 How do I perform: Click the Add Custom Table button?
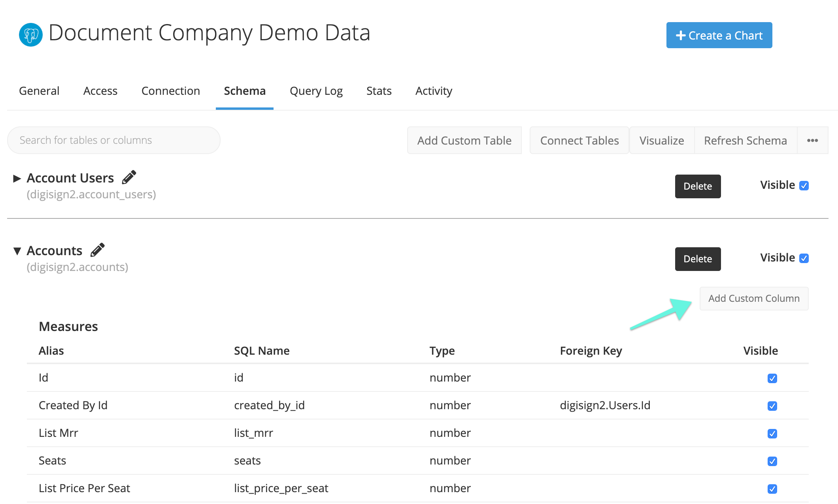pos(464,140)
